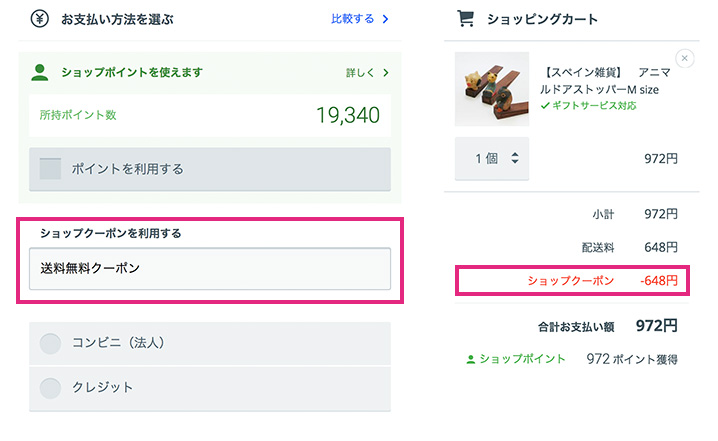Select the クレジット payment radio button
Viewport: 718px width, 441px height.
tap(50, 388)
